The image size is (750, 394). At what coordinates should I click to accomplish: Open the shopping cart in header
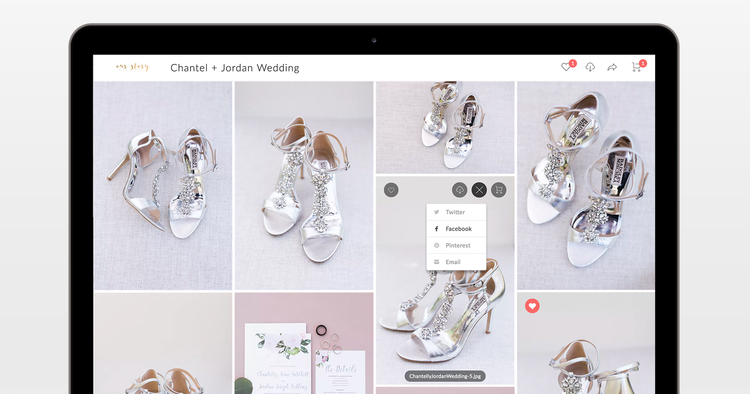636,67
